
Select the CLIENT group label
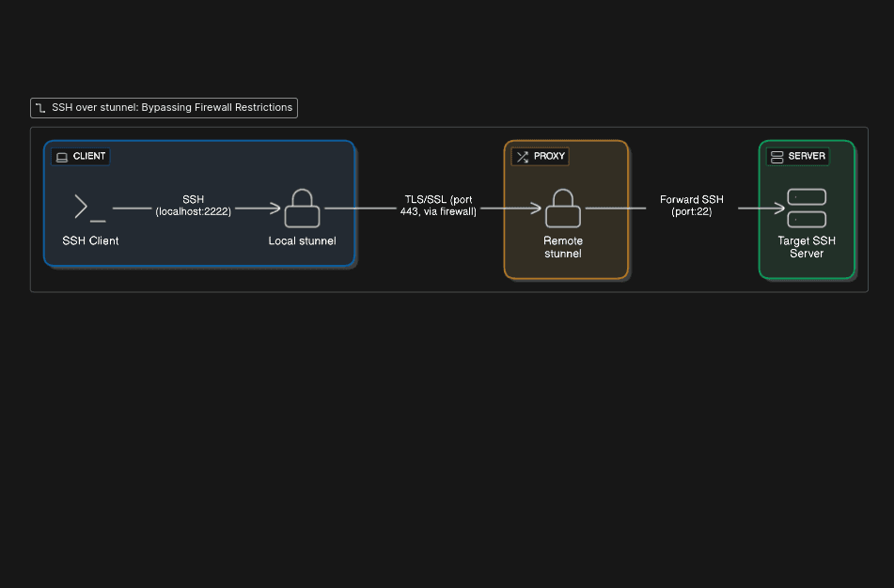coord(81,157)
